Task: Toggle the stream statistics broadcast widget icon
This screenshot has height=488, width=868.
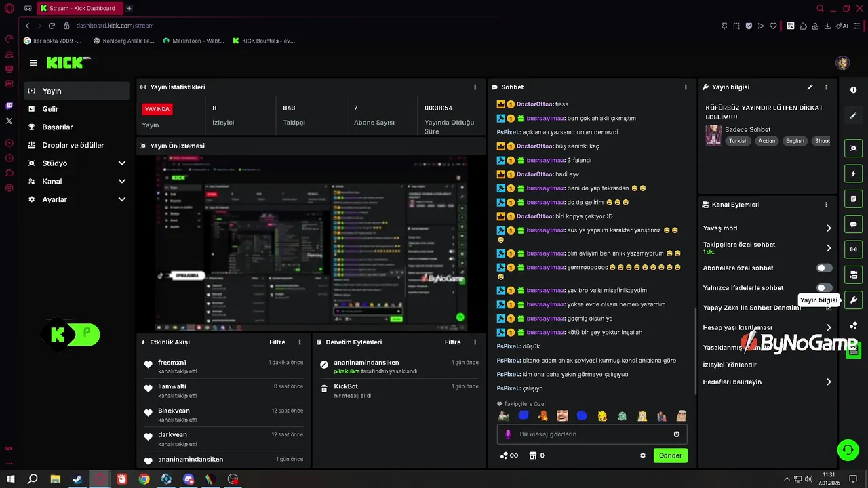Action: pyautogui.click(x=853, y=249)
